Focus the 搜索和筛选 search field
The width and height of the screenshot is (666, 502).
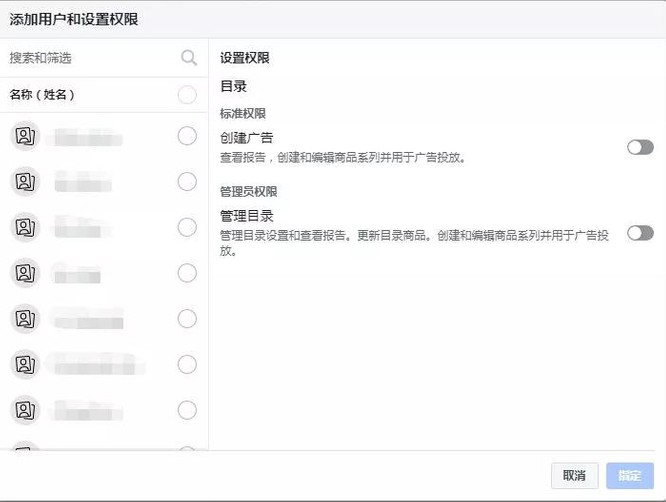click(90, 58)
